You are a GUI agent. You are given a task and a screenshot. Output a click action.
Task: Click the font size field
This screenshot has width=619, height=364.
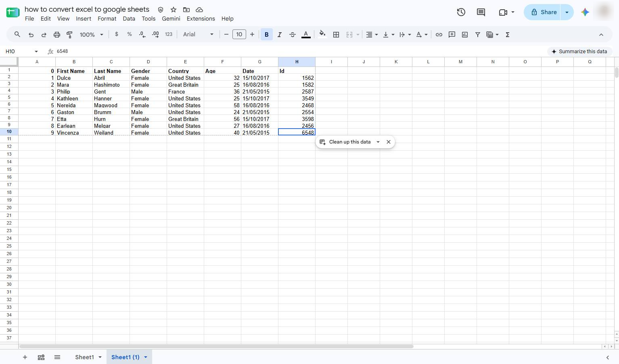(239, 35)
